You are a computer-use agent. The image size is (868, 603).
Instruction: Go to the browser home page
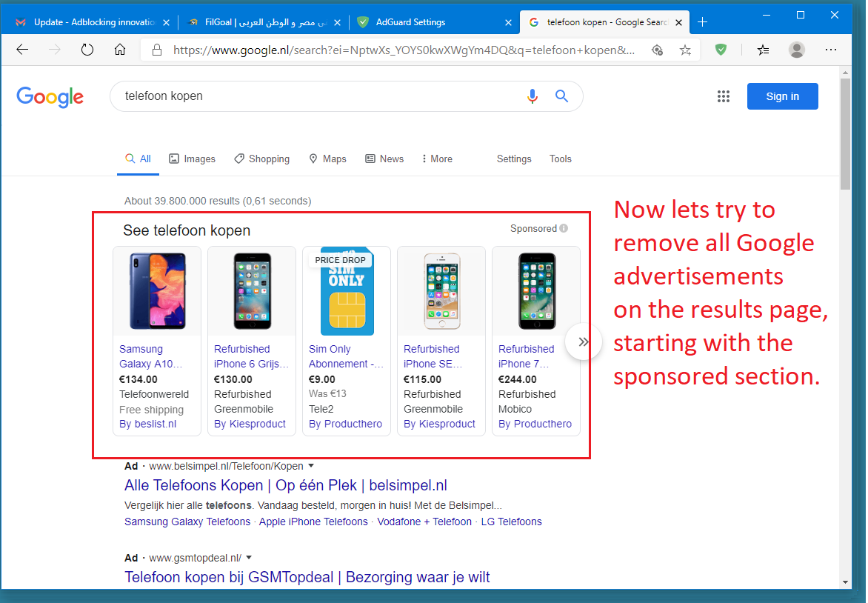pos(120,50)
